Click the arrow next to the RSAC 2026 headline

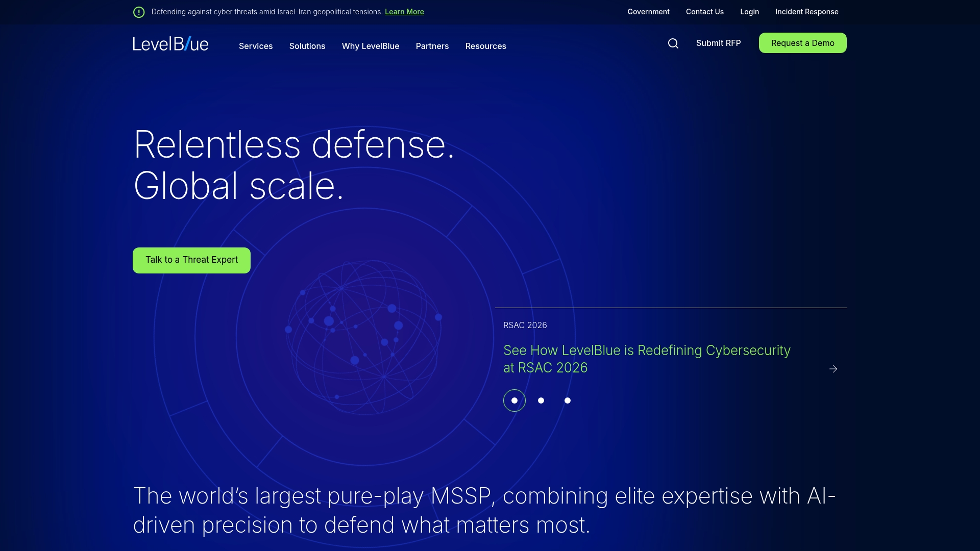834,368
